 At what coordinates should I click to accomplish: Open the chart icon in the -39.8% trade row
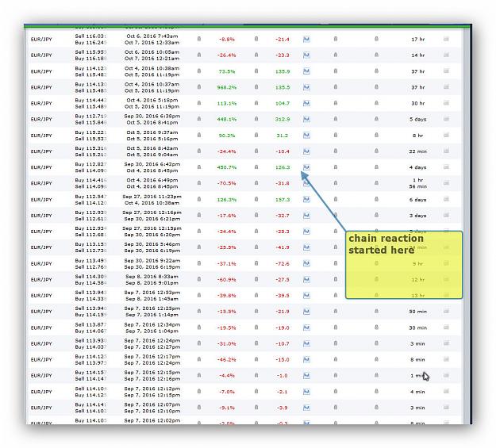306,295
